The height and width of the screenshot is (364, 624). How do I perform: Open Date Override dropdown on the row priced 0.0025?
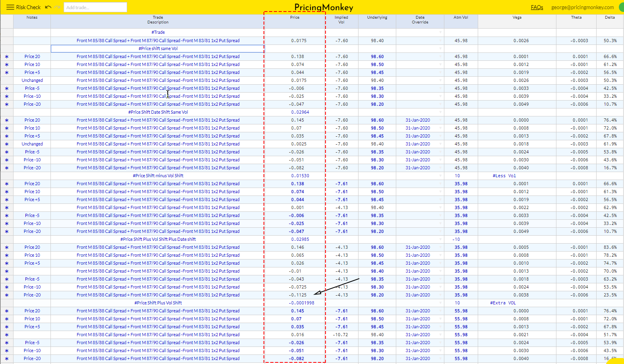pos(440,144)
